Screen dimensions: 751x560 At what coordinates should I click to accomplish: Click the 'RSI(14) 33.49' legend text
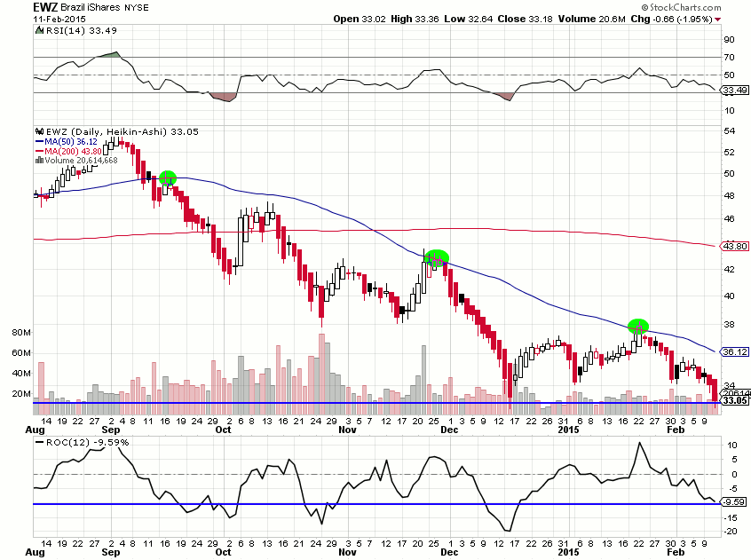(x=81, y=31)
